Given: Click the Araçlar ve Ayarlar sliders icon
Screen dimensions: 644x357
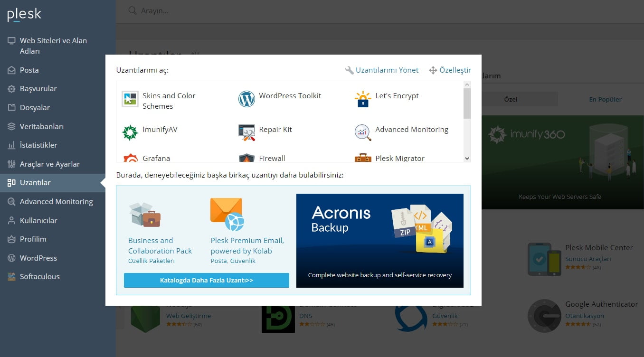Looking at the screenshot, I should (x=11, y=164).
